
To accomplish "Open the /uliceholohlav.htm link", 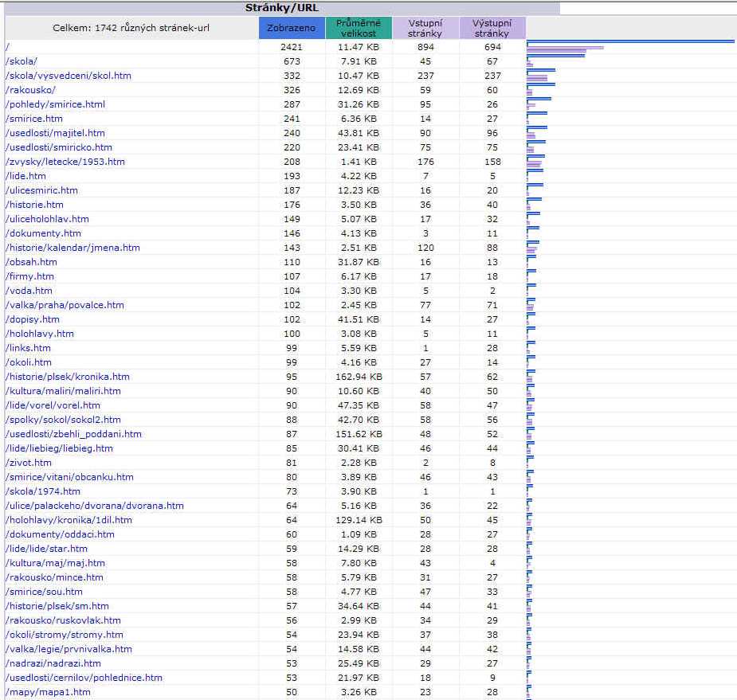I will point(47,219).
